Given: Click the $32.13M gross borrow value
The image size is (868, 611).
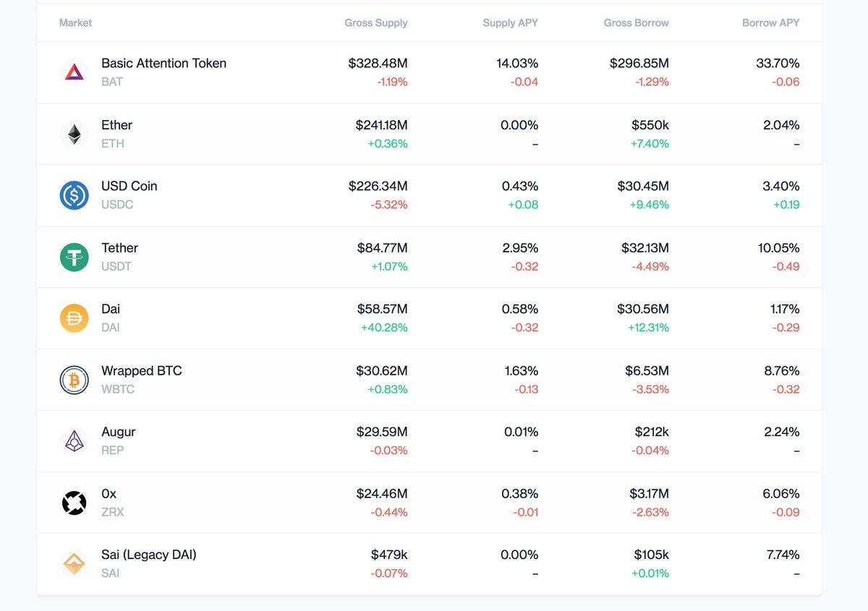Looking at the screenshot, I should pos(645,248).
